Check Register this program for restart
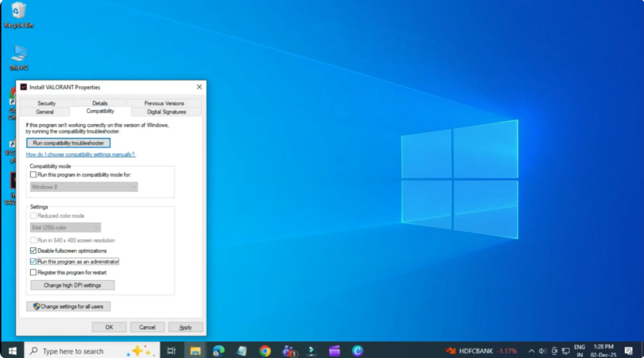 pyautogui.click(x=33, y=272)
